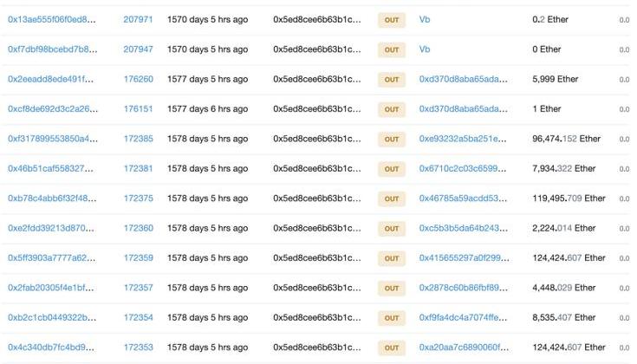
Task: Go to block 172360
Action: [138, 228]
